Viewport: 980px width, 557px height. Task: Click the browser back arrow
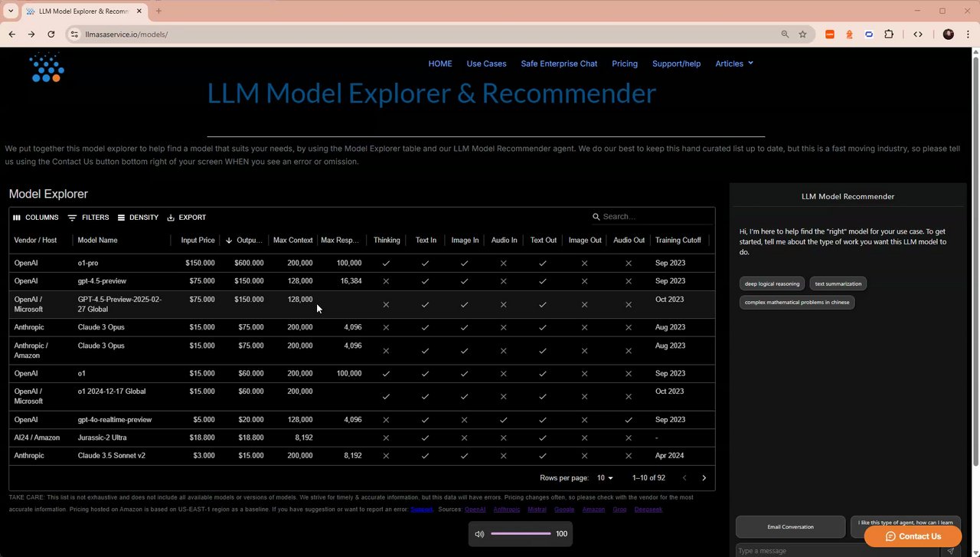click(x=11, y=34)
